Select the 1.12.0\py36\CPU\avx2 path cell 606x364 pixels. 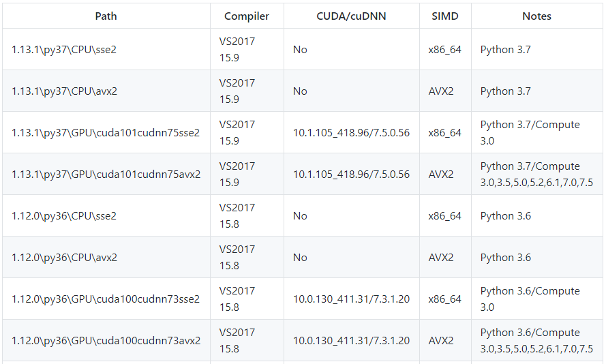pyautogui.click(x=64, y=258)
